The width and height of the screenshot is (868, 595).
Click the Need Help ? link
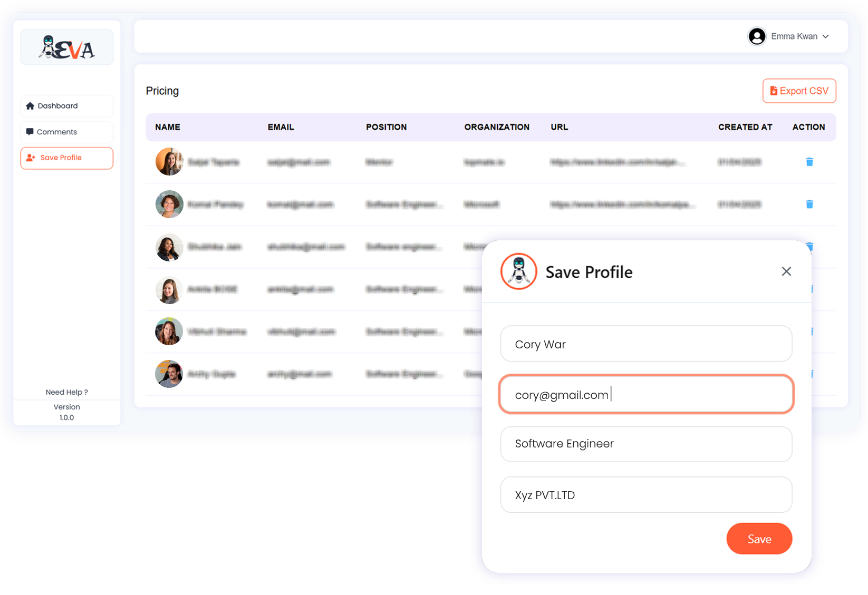pyautogui.click(x=66, y=392)
